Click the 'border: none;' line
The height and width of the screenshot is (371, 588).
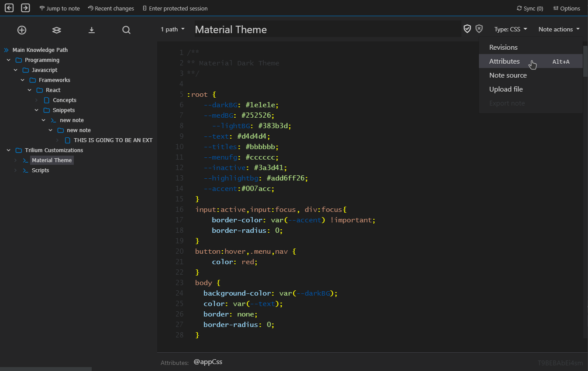(230, 314)
